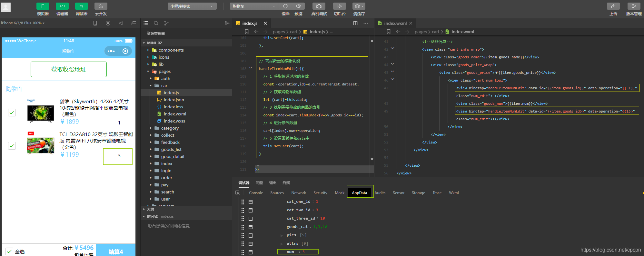The image size is (644, 256).
Task: Click the 结算4 checkout button
Action: tap(116, 250)
